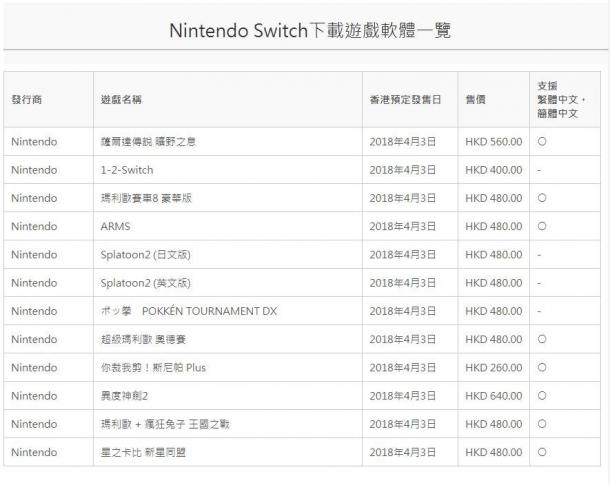Screen dimensions: 610x485
Task: Click the Chinese support circle for 斯尼帕 Plus
Action: pos(542,368)
